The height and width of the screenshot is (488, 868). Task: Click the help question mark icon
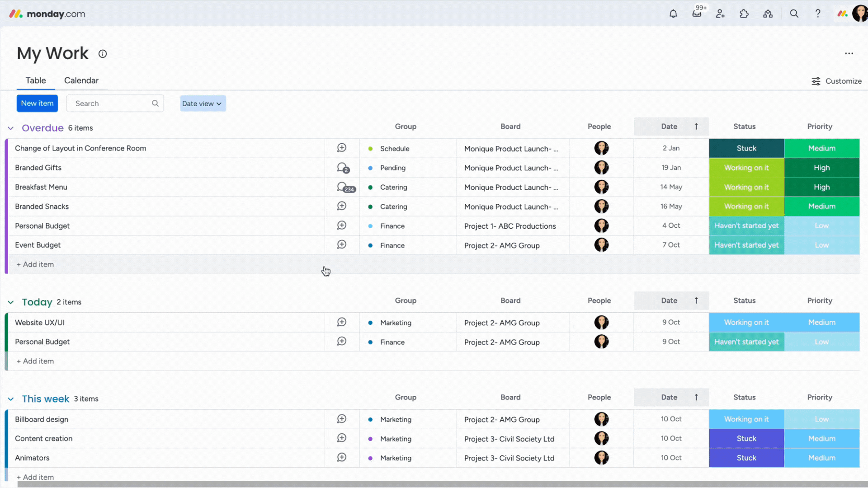pos(817,14)
